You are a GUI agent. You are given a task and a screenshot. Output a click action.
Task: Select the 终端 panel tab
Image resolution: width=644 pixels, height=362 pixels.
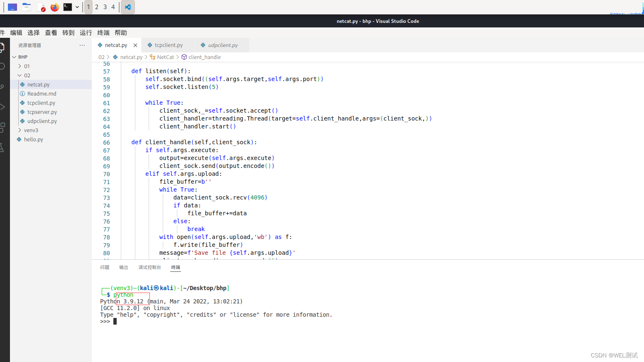tap(176, 267)
